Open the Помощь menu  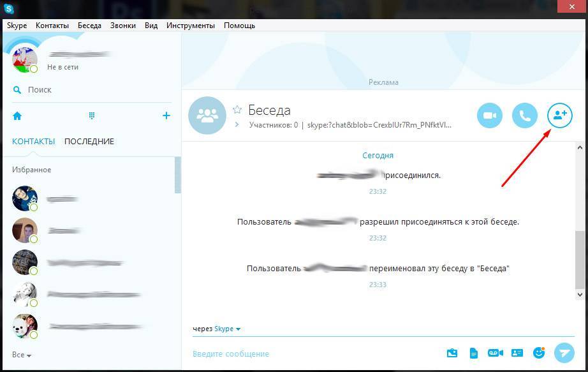239,26
